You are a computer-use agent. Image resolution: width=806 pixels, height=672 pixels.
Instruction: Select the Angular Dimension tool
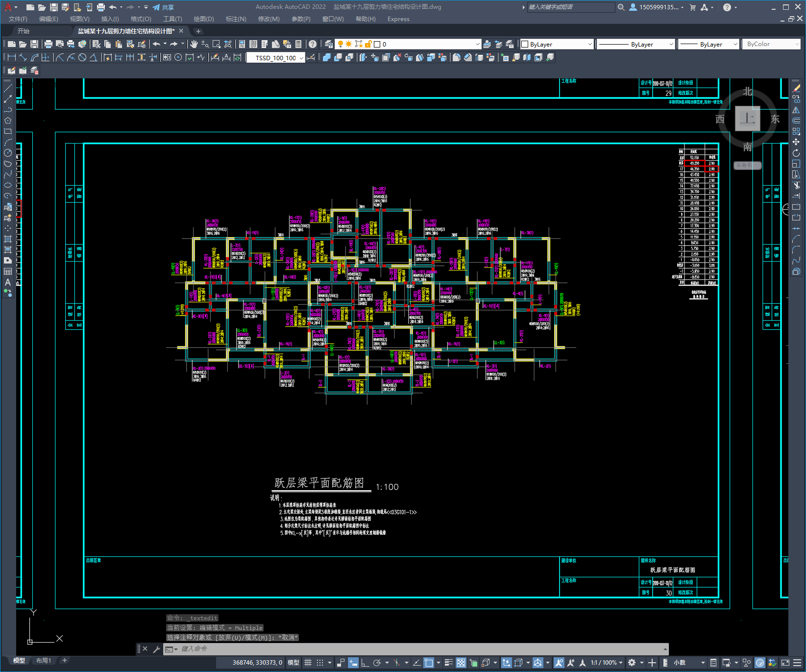pyautogui.click(x=94, y=57)
